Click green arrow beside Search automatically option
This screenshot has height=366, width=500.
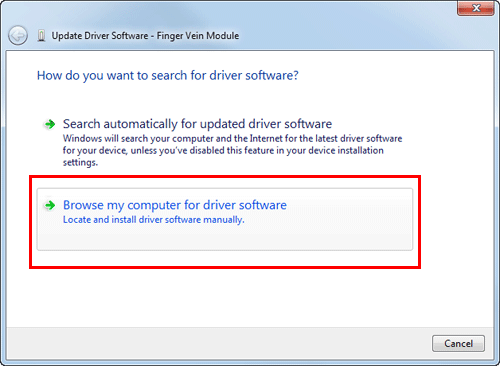pyautogui.click(x=50, y=124)
